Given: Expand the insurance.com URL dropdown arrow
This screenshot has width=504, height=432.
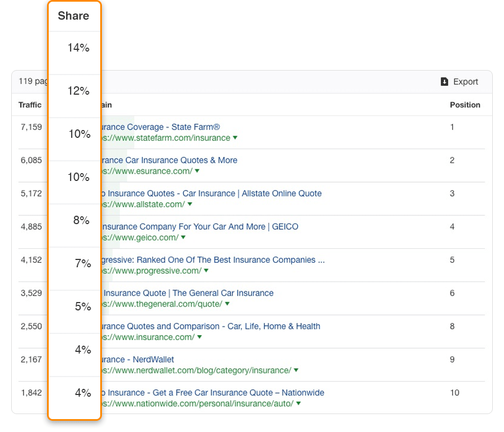Looking at the screenshot, I should tap(199, 337).
